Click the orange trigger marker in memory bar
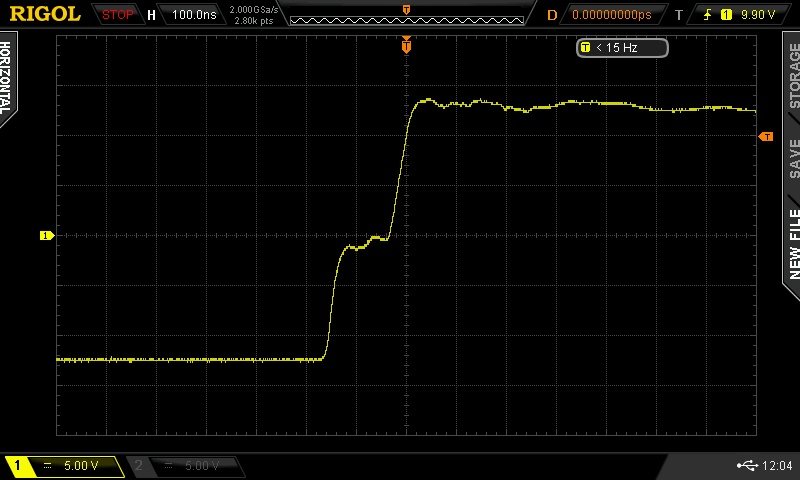 coord(407,10)
